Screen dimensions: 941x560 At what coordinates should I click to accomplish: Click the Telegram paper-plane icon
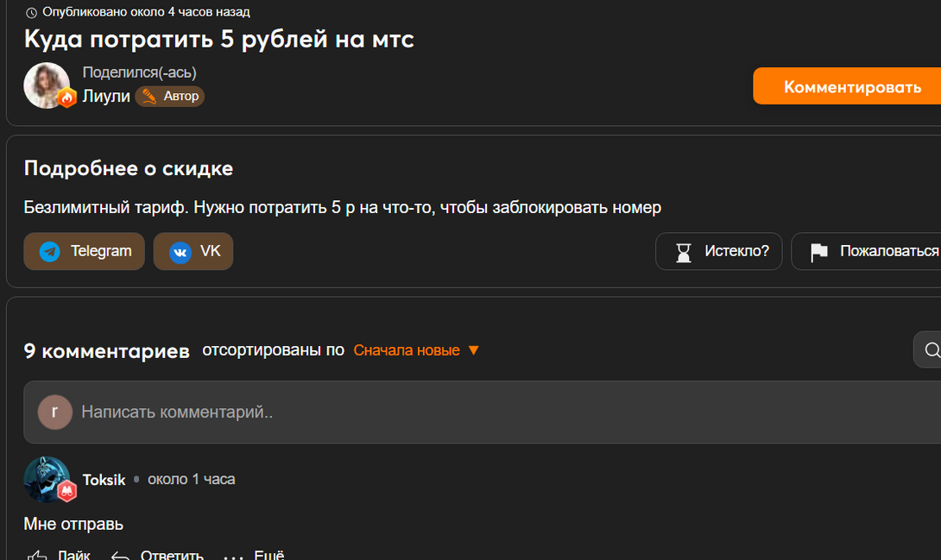pos(50,251)
